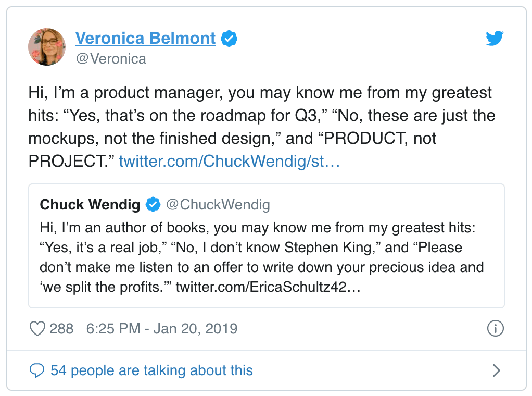Expand conversation with the right chevron arrow

click(497, 370)
